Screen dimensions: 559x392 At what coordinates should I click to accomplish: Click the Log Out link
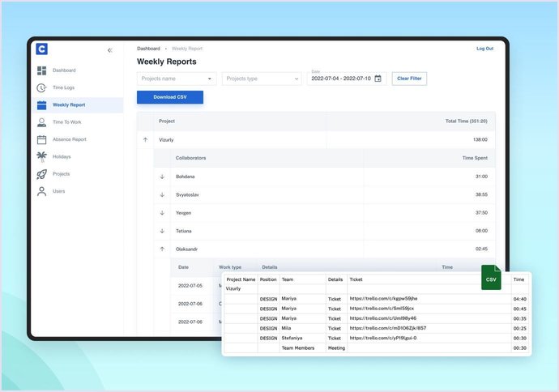point(484,49)
